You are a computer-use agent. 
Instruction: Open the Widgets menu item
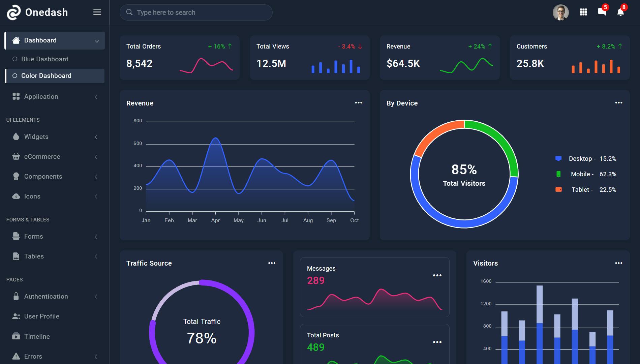55,136
